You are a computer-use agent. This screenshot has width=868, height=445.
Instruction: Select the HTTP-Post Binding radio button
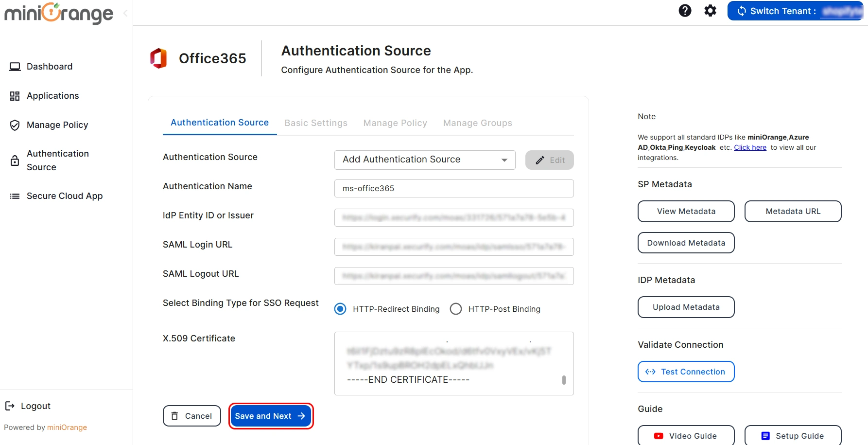pos(456,309)
